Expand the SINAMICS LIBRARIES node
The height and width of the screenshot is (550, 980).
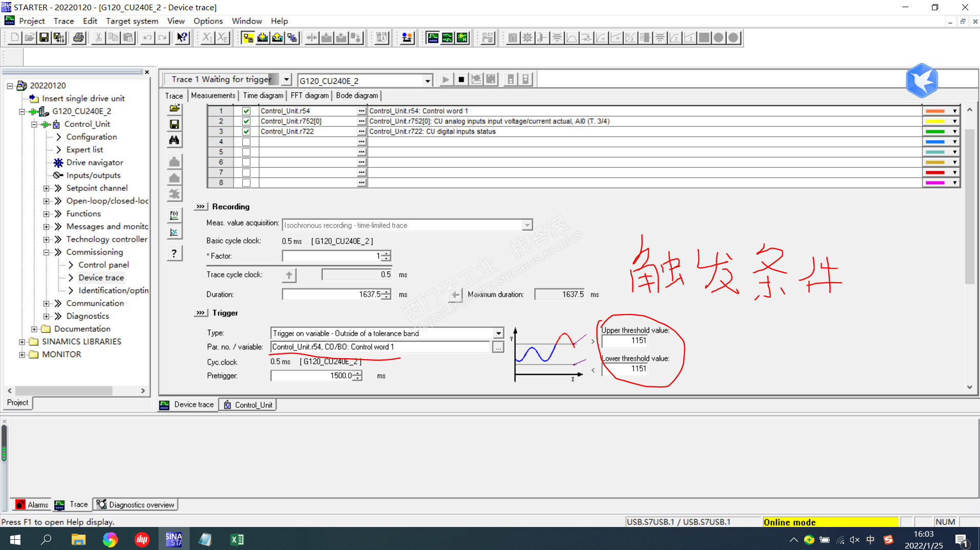(x=22, y=342)
